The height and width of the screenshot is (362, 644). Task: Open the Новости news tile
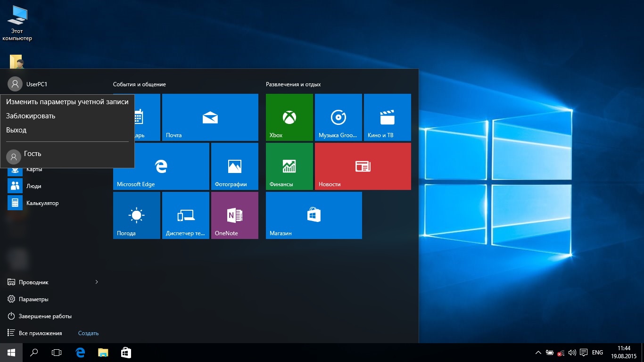click(363, 166)
